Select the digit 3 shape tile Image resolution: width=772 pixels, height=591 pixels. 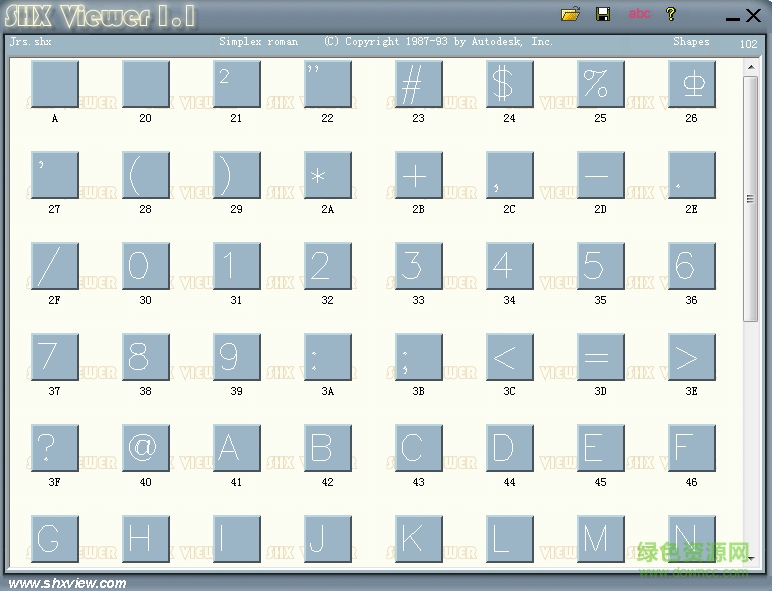[418, 266]
